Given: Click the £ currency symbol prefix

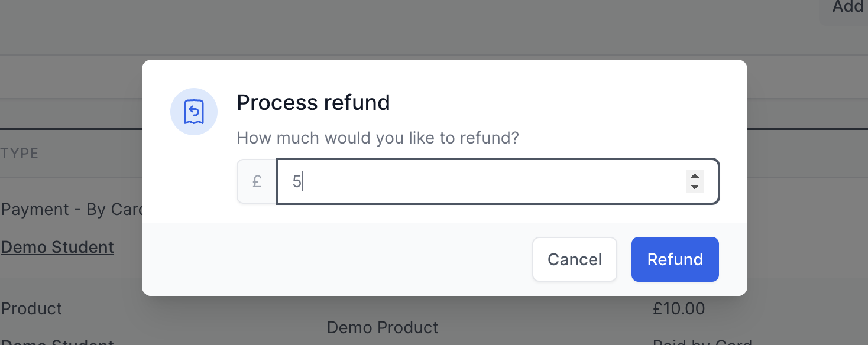Looking at the screenshot, I should coord(256,181).
